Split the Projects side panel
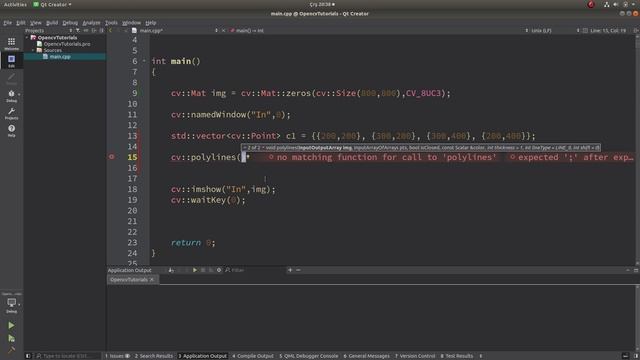 (94, 31)
